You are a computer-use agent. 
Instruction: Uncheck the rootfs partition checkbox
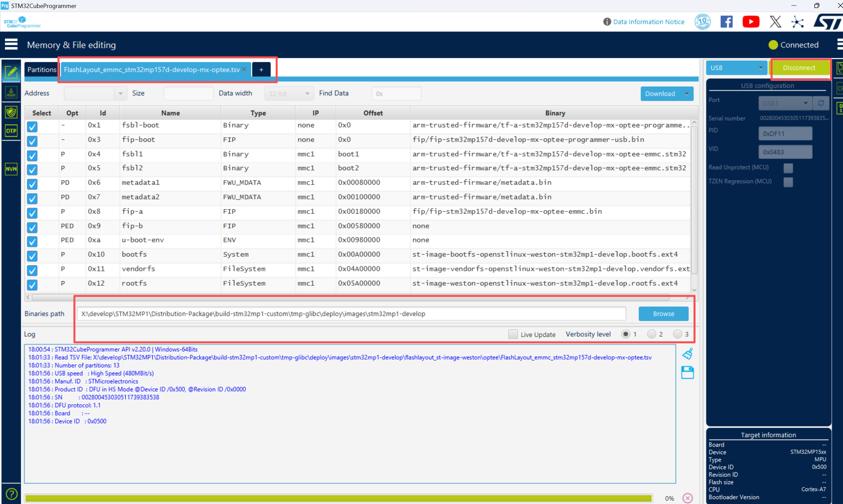[x=32, y=284]
